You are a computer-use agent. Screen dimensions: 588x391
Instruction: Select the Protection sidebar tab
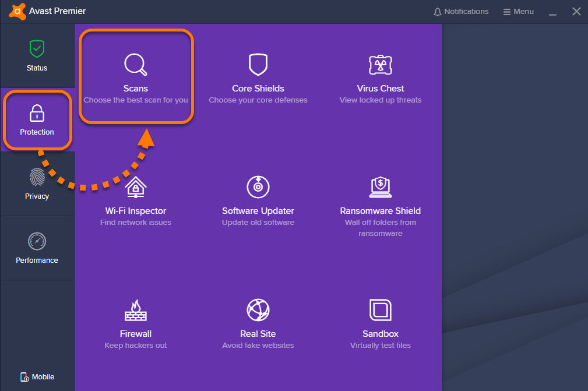pyautogui.click(x=37, y=120)
